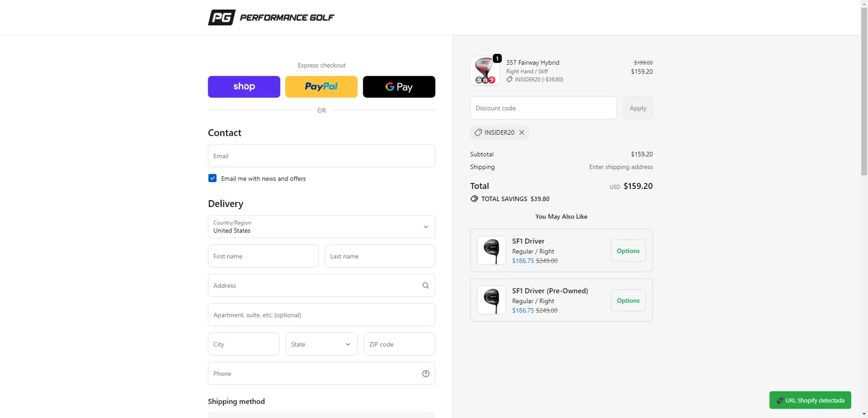
Task: Click the ZIP code field
Action: [x=399, y=344]
